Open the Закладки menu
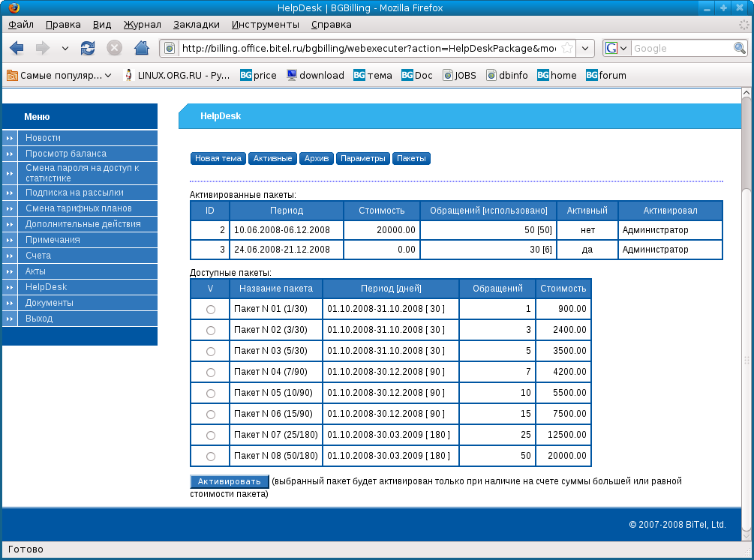The width and height of the screenshot is (754, 560). pos(196,24)
